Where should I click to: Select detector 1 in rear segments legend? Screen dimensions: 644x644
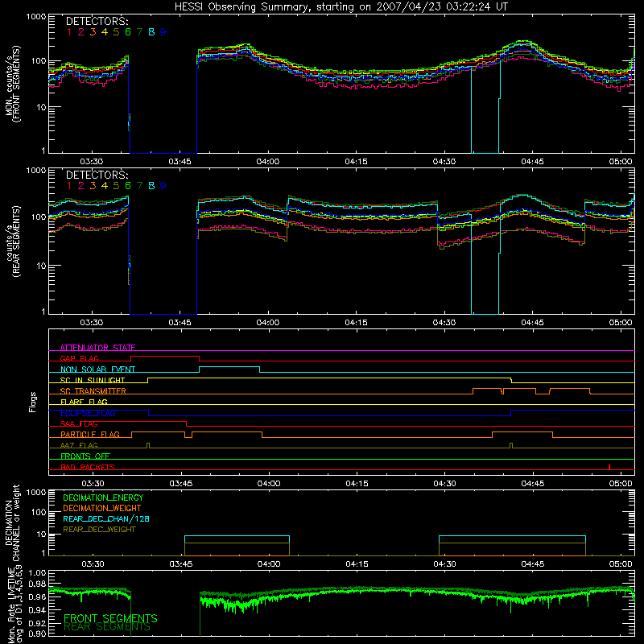click(69, 186)
